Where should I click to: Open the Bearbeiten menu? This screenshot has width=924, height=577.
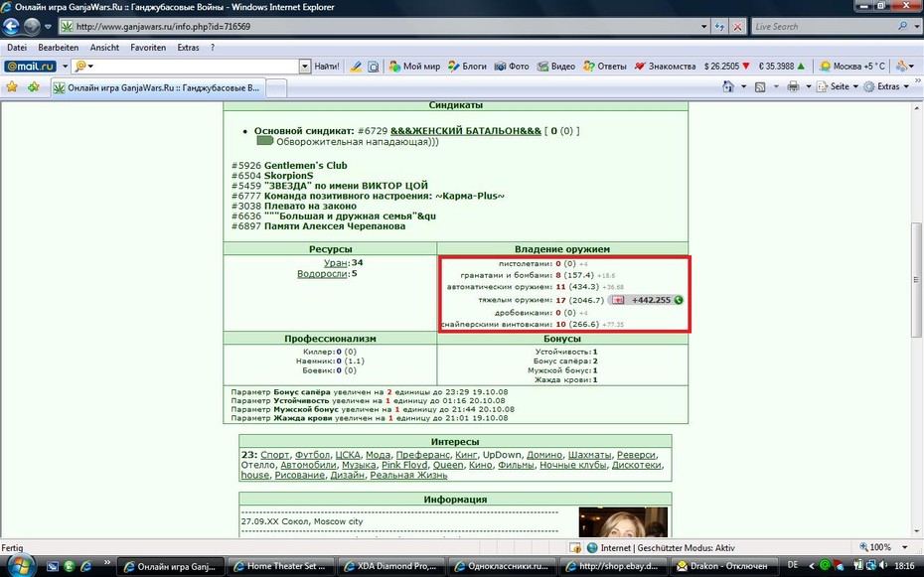(x=59, y=48)
